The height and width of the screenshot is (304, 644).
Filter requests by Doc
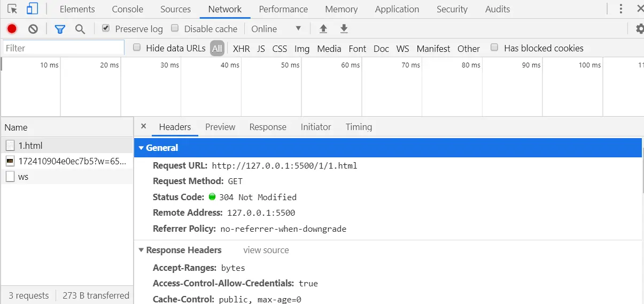(x=381, y=48)
